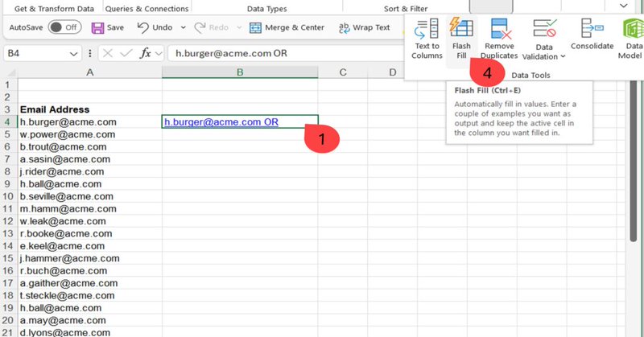Open the Undo history dropdown
This screenshot has height=337, width=644.
[184, 27]
